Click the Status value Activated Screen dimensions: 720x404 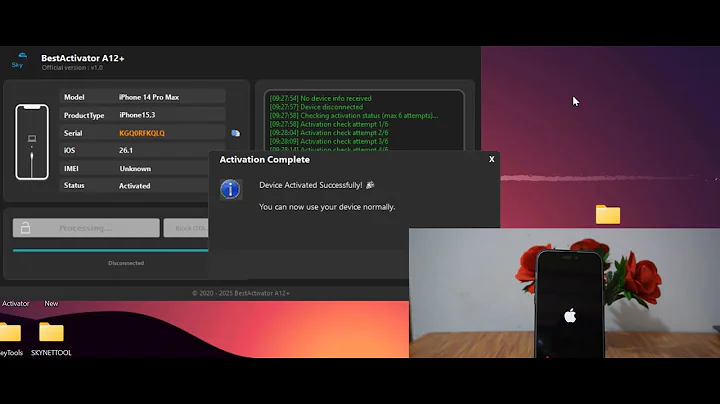click(x=135, y=186)
